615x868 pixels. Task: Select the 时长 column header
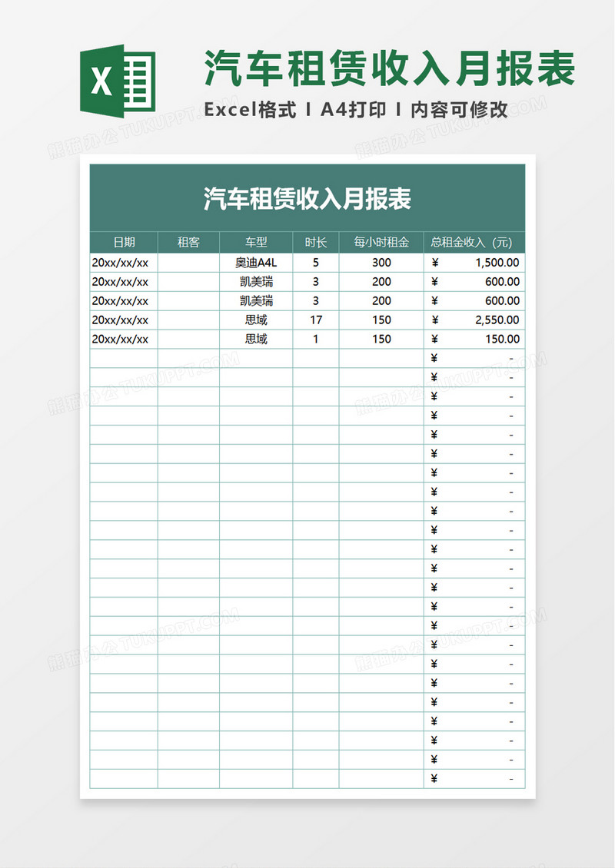click(x=316, y=242)
